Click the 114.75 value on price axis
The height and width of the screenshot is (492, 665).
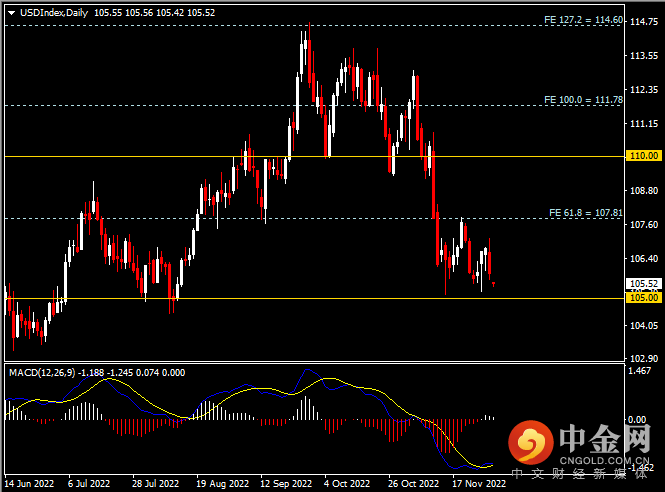coord(645,26)
